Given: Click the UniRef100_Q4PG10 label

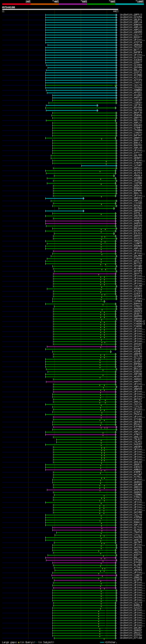Looking at the screenshot, I should 131,168.
